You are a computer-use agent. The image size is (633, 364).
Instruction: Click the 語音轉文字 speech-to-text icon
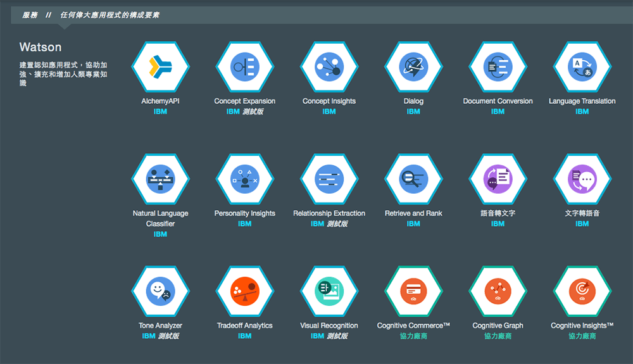(498, 179)
